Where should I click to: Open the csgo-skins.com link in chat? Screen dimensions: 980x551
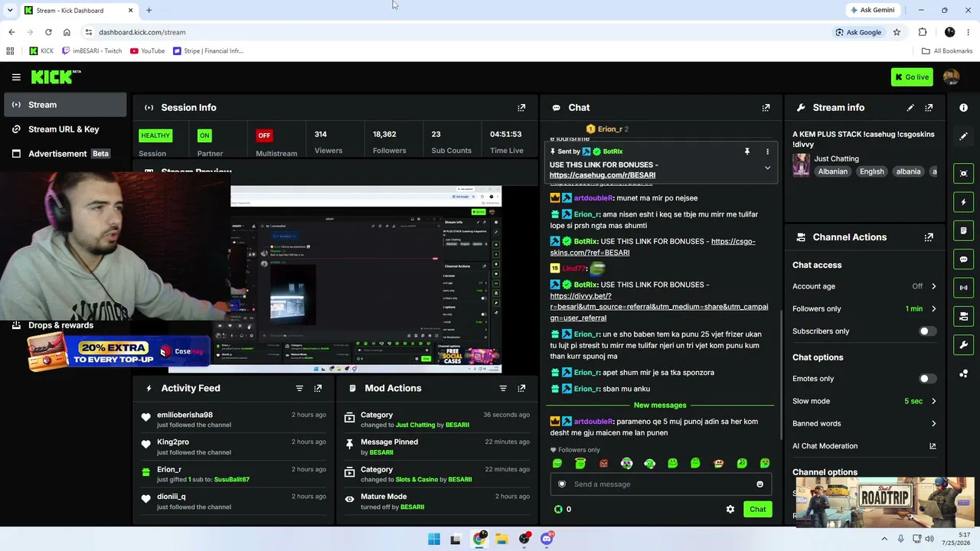(x=652, y=247)
